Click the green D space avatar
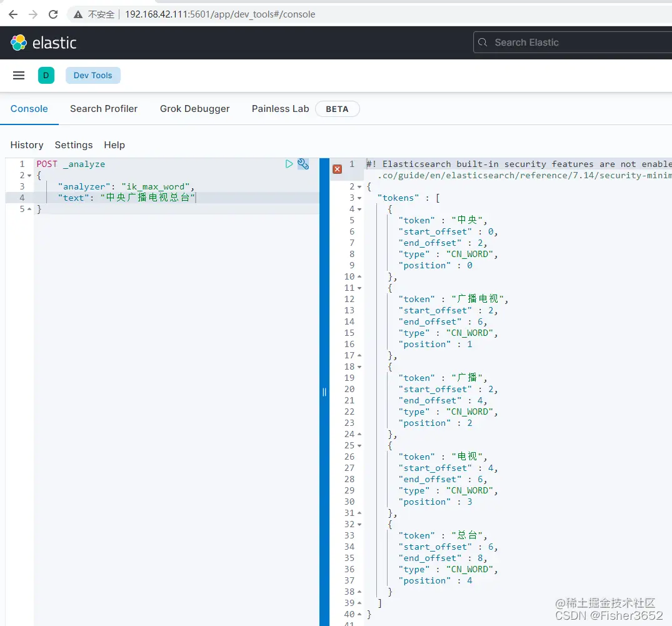The width and height of the screenshot is (672, 626). coord(46,76)
